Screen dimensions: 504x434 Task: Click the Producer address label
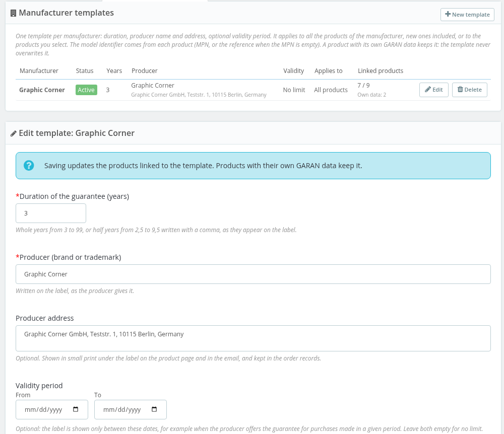tap(45, 318)
